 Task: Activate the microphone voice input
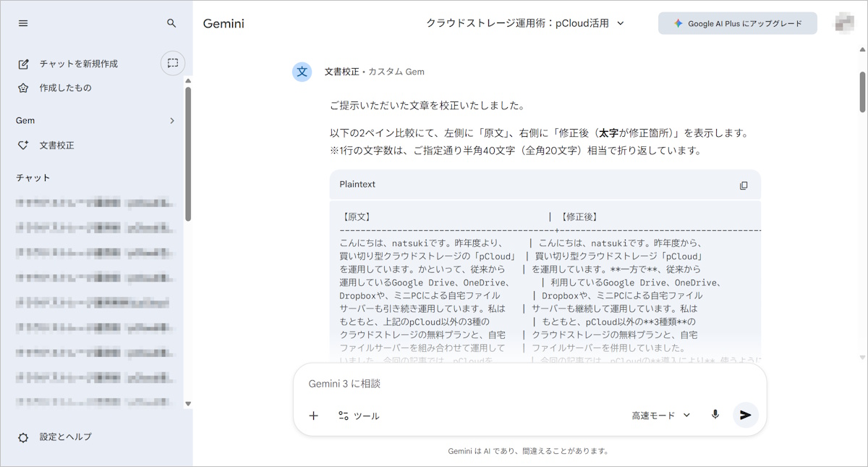(x=715, y=415)
